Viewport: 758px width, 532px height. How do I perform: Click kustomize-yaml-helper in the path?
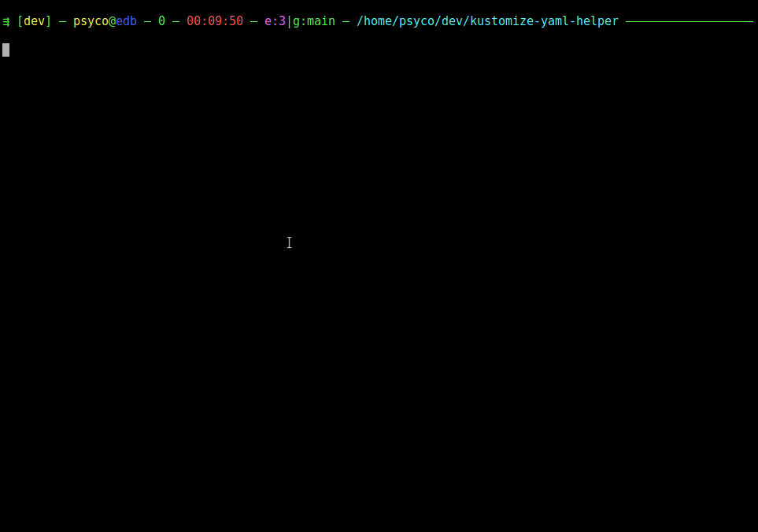click(x=544, y=22)
